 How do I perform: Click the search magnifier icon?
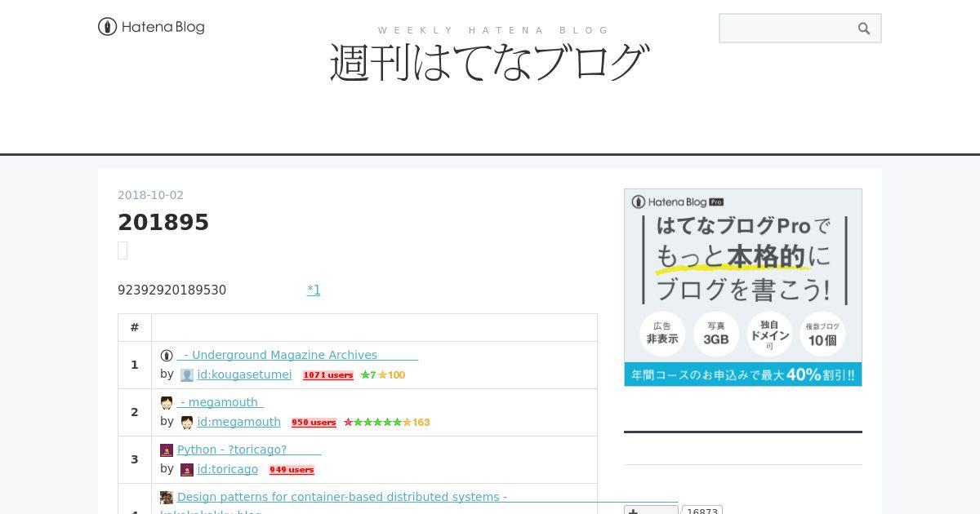click(x=864, y=29)
